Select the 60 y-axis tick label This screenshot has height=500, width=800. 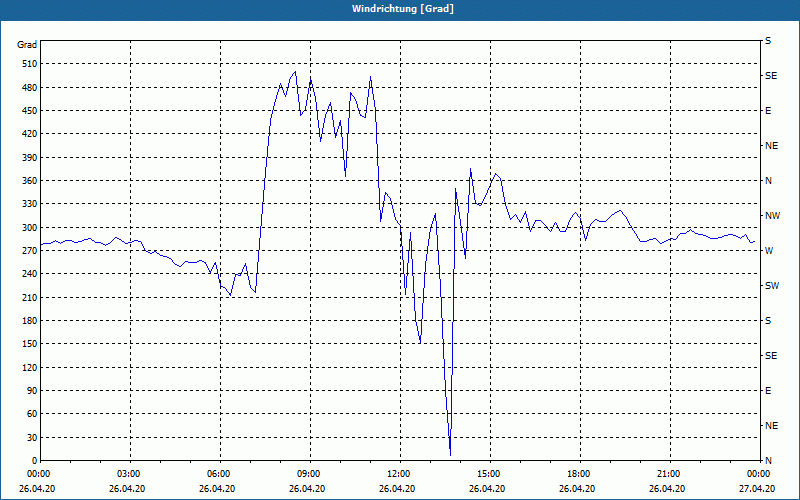32,414
